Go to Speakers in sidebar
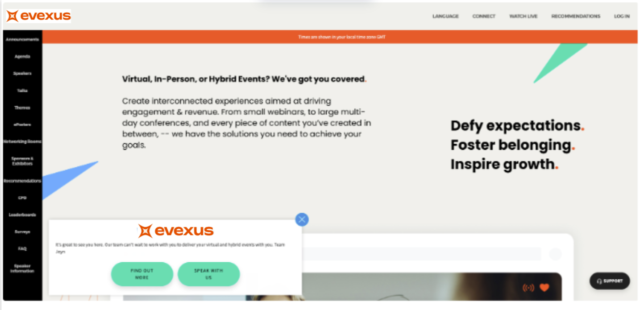This screenshot has height=310, width=644. (x=22, y=74)
